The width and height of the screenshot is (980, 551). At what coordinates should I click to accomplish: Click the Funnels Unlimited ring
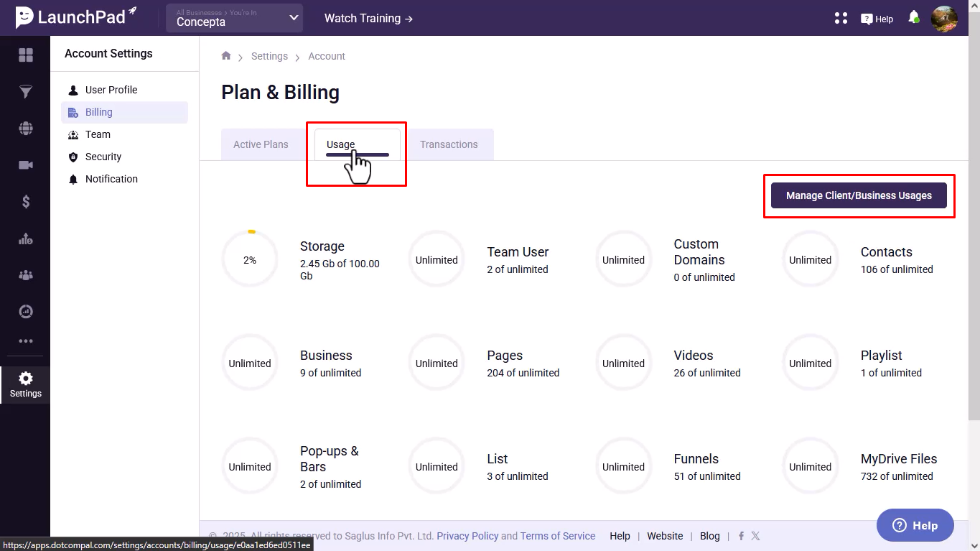click(623, 467)
